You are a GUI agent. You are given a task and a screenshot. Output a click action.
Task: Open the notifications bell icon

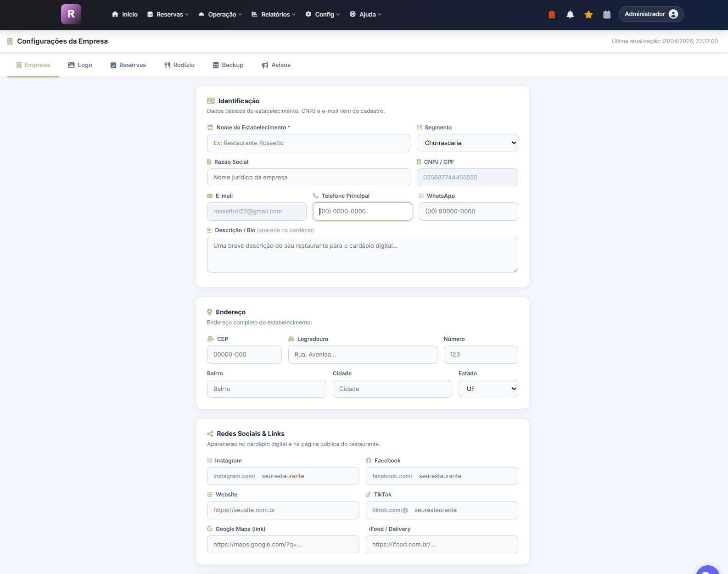570,15
